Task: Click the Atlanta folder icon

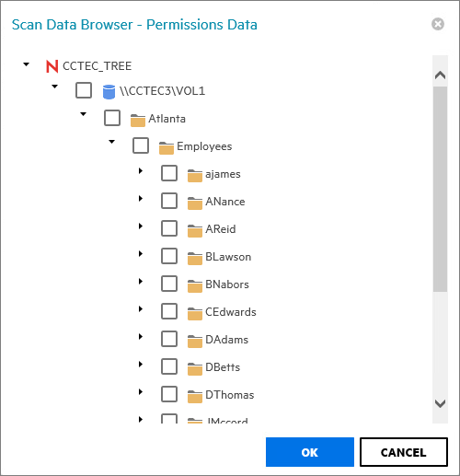Action: [x=138, y=120]
